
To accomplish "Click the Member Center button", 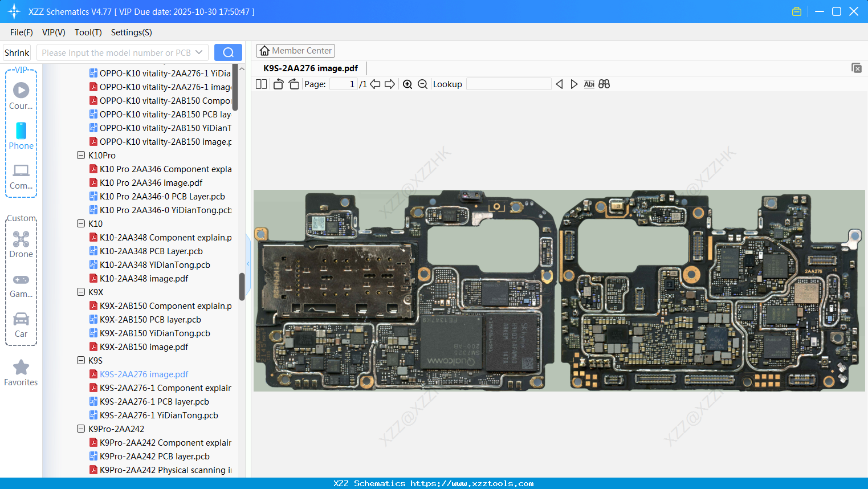I will [295, 51].
